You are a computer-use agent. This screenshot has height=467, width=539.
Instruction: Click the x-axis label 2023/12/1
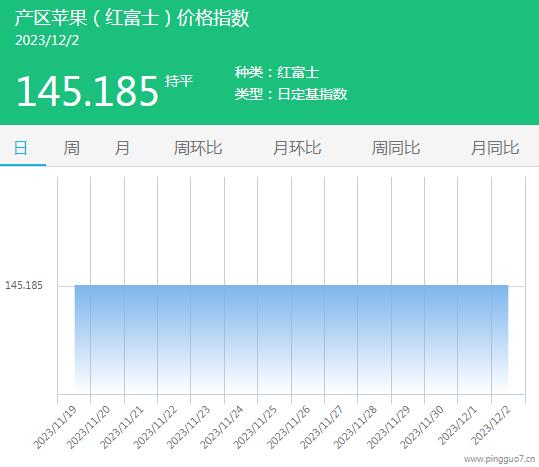tap(457, 425)
